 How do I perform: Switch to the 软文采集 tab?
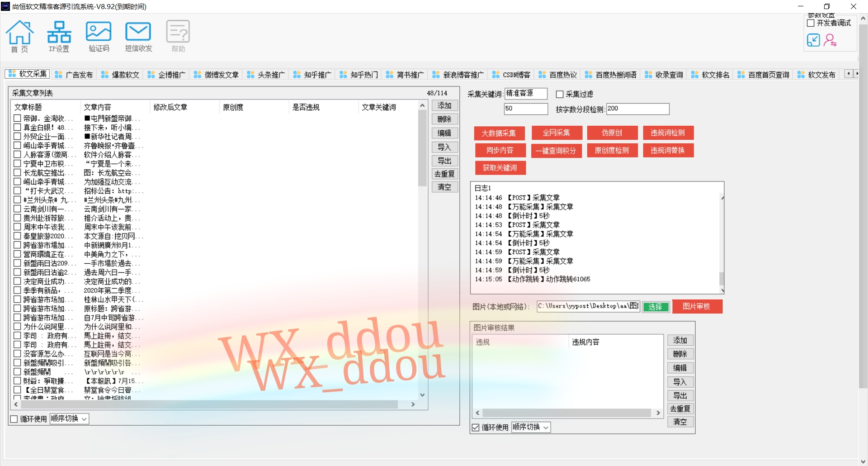click(28, 74)
